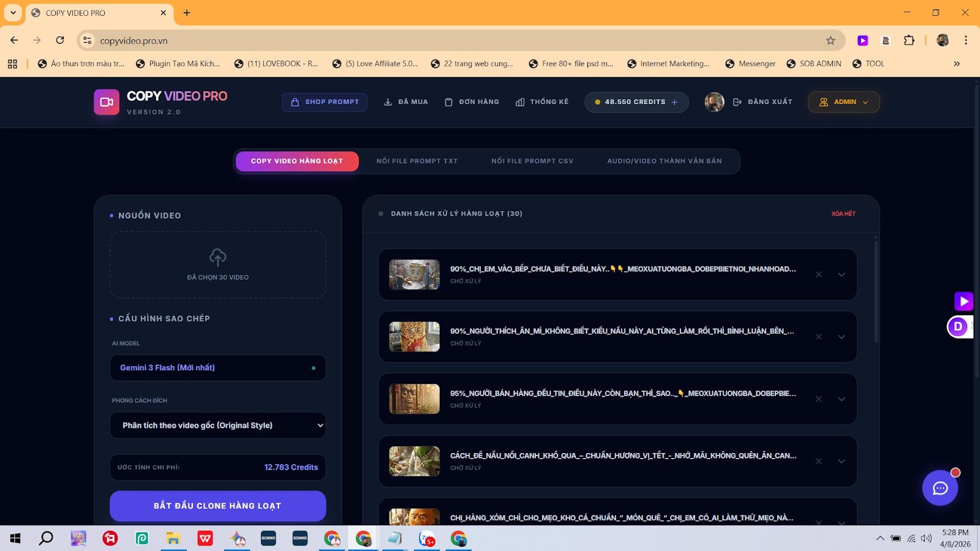Show hidden system tray icons
The image size is (980, 551).
pos(880,539)
